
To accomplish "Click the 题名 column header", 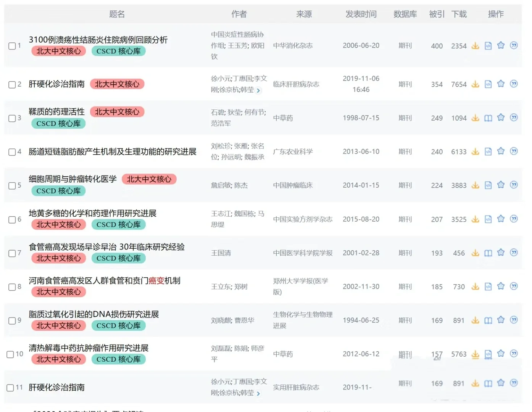I will 117,14.
